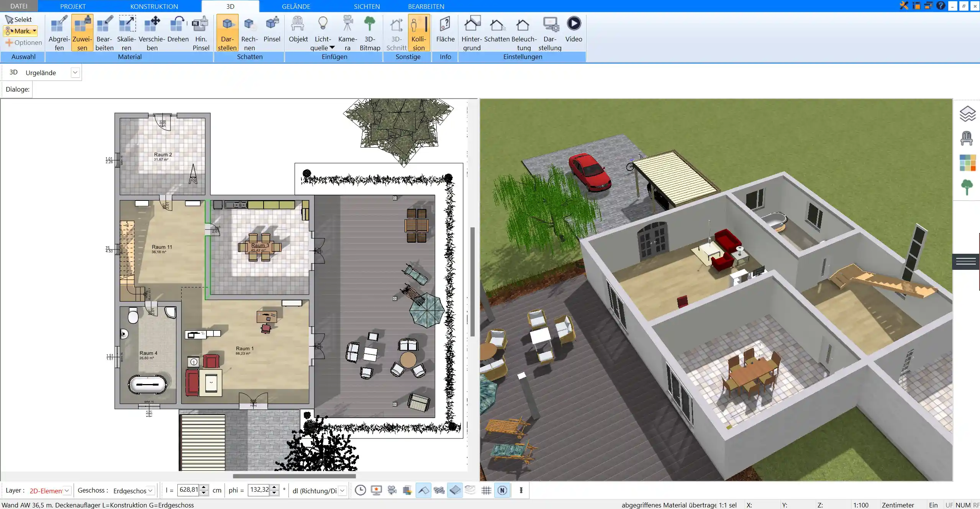The image size is (980, 509).
Task: Toggle the roof outline display icon
Action: click(423, 490)
